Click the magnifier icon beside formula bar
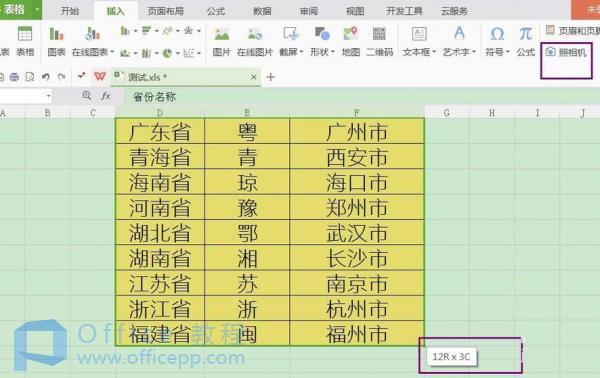Viewport: 600px width, 378px height. [86, 96]
